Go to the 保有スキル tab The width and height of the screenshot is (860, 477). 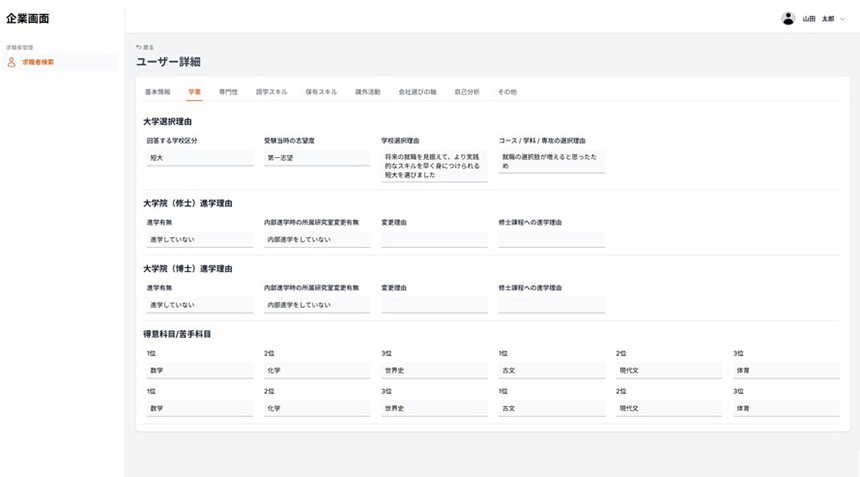pos(321,92)
